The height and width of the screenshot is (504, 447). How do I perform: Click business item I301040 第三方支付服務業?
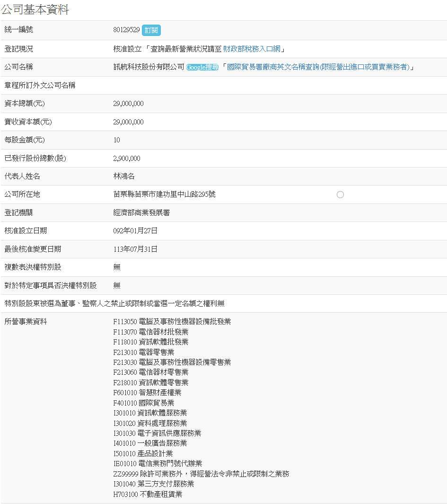point(154,484)
